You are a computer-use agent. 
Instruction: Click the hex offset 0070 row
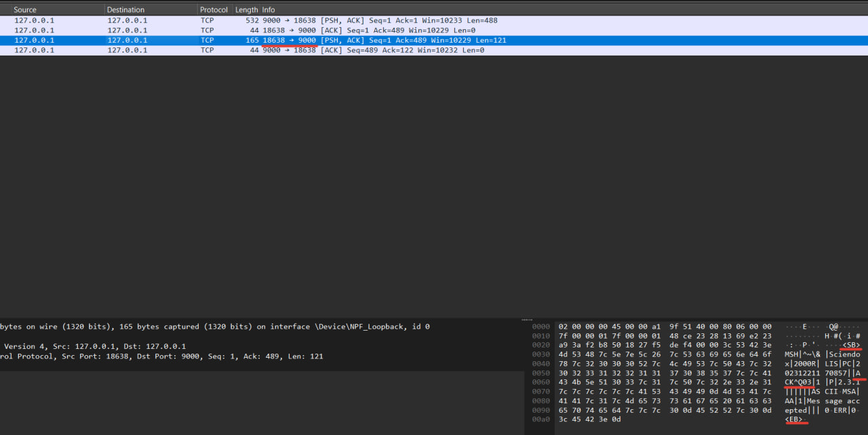[x=541, y=392]
